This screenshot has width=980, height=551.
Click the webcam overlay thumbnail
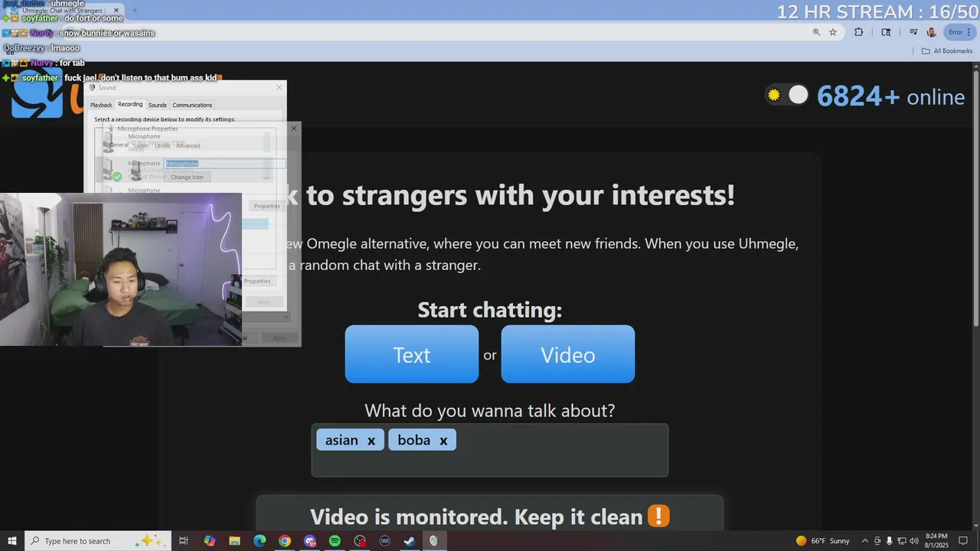(121, 269)
